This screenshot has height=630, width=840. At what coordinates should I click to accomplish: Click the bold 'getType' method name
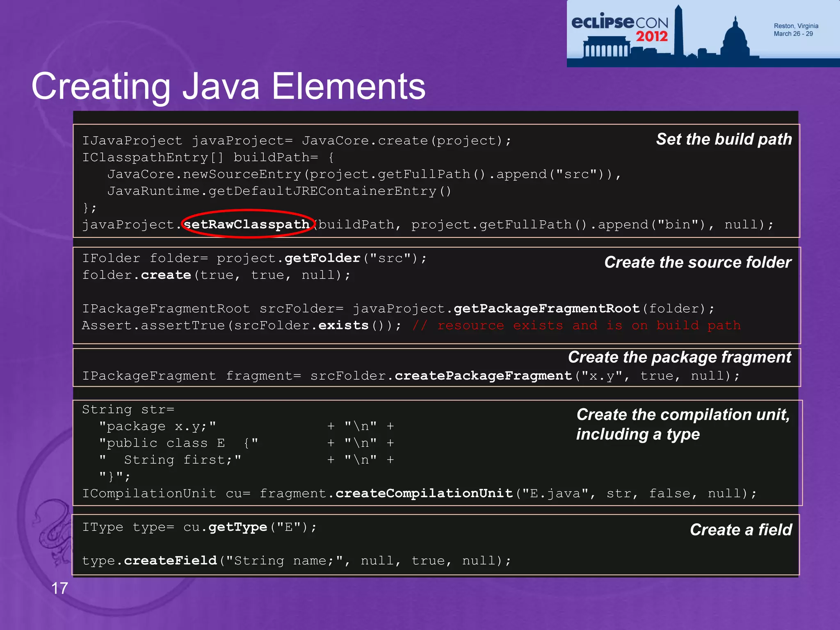point(238,527)
